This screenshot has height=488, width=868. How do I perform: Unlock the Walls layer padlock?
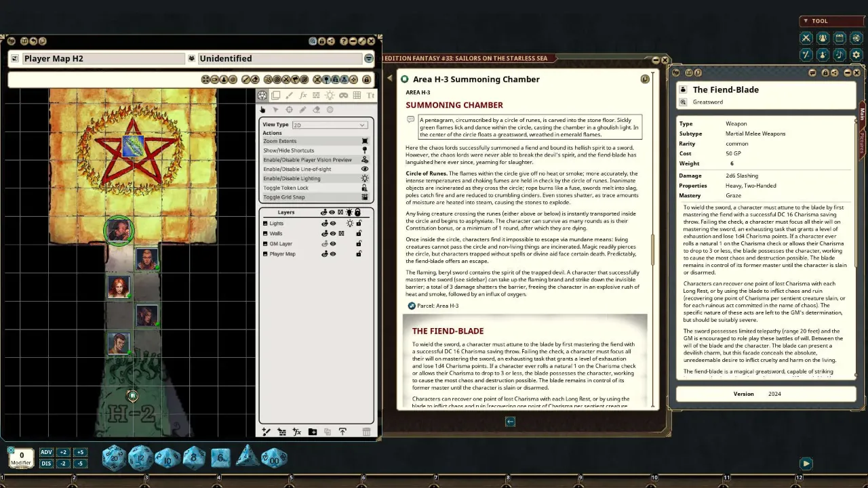(x=359, y=233)
